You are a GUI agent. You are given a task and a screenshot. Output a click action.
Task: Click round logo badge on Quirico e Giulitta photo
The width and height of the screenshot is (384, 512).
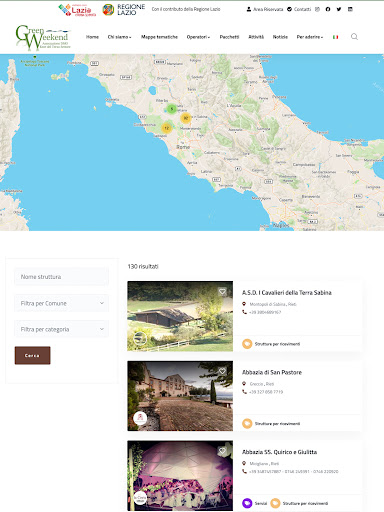(x=140, y=498)
